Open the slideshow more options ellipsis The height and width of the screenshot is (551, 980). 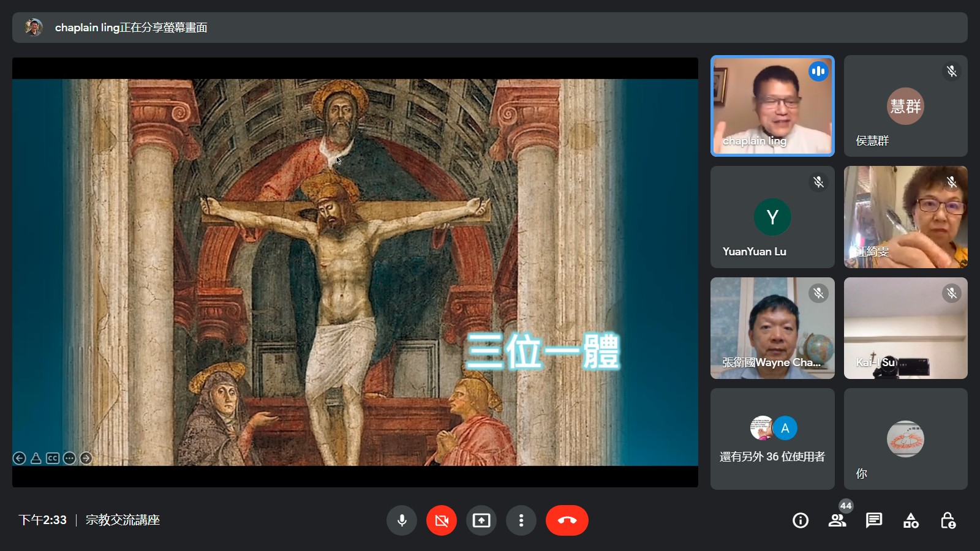point(69,458)
